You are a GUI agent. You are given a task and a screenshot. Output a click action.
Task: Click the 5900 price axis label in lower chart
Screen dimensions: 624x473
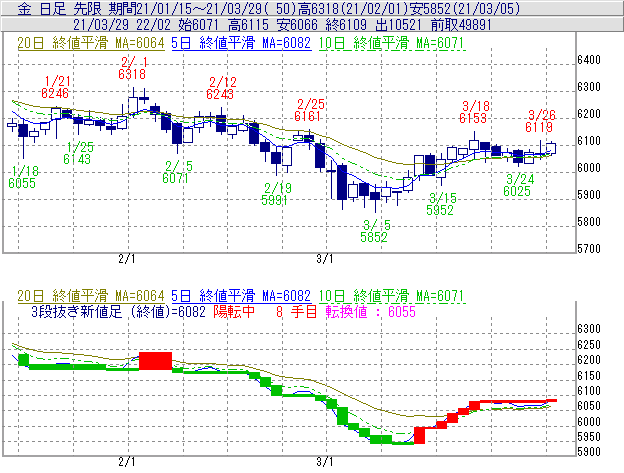point(589,452)
